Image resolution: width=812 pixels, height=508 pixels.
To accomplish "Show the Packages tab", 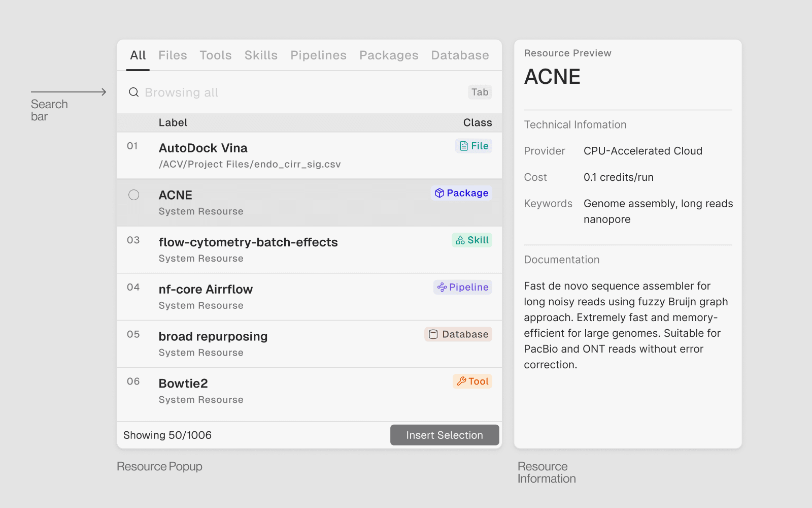I will (389, 55).
